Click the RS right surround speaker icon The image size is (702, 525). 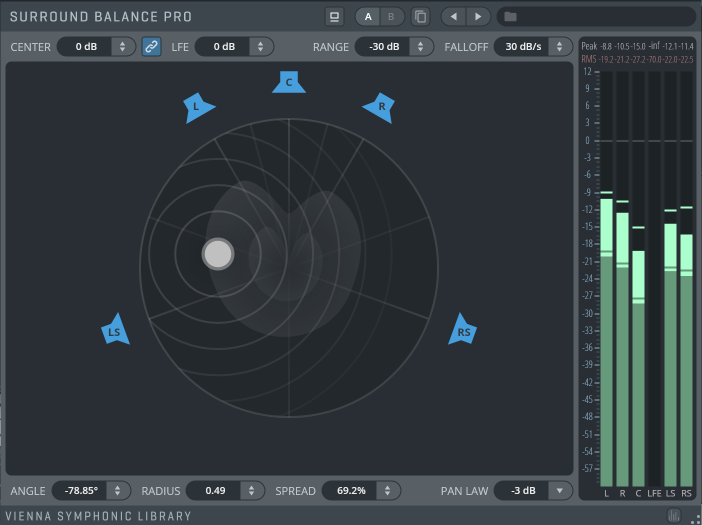463,330
